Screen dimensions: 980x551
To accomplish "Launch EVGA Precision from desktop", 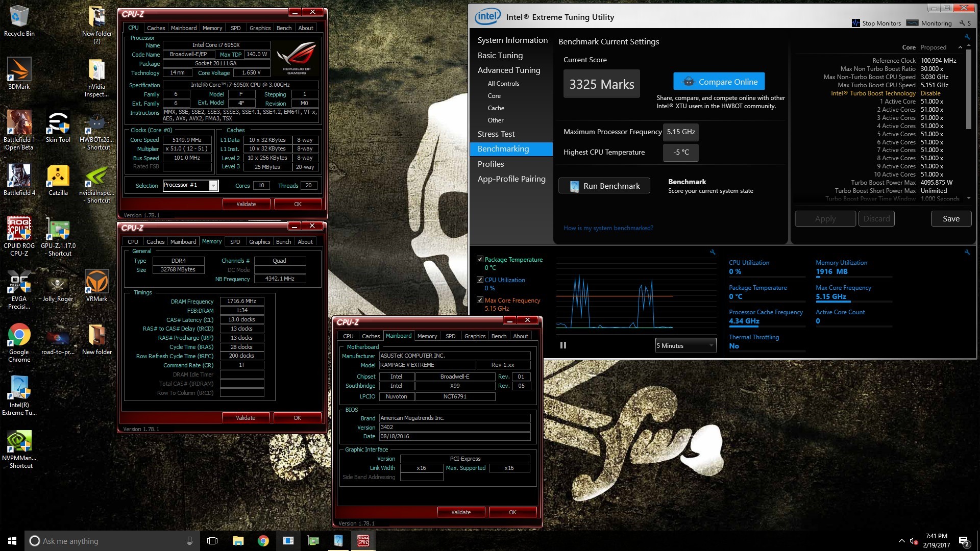I will pos(19,289).
